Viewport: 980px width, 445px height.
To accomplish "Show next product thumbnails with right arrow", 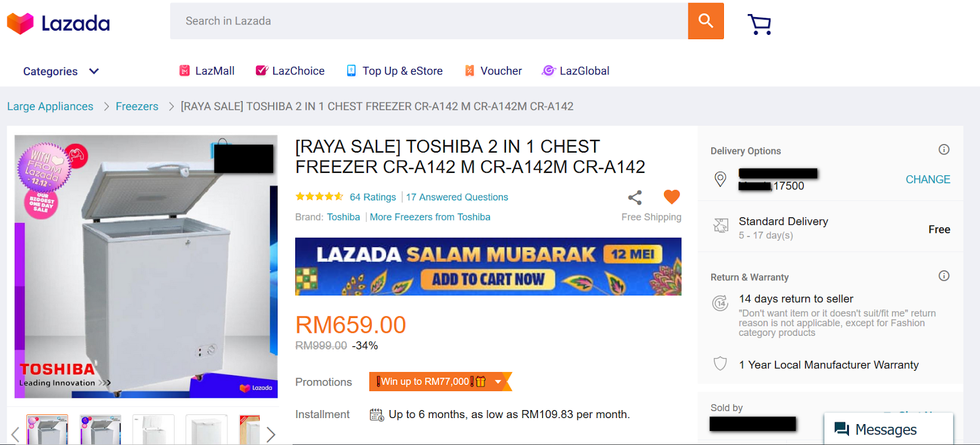I will pos(271,435).
